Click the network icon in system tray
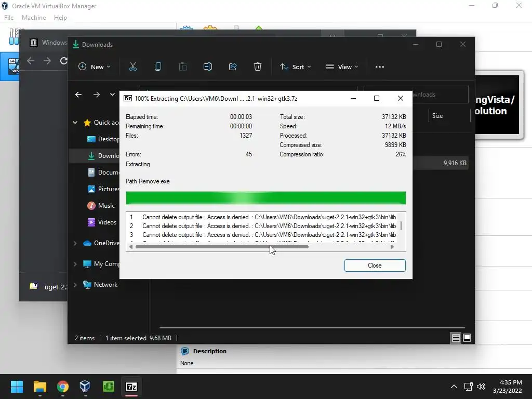The image size is (532, 399). tap(469, 387)
